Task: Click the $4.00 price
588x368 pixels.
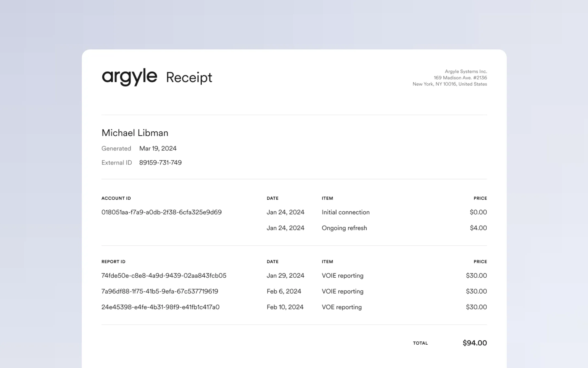Action: pos(478,228)
